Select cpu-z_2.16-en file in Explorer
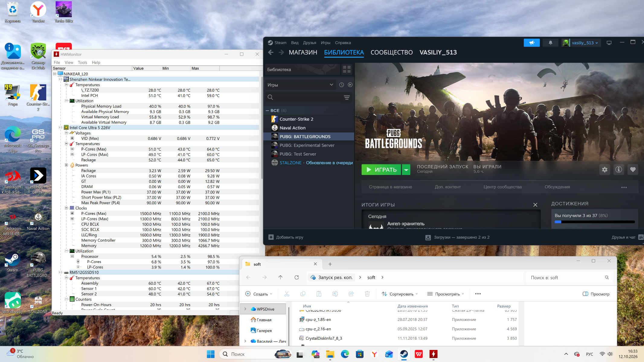The height and width of the screenshot is (362, 644). [408, 329]
